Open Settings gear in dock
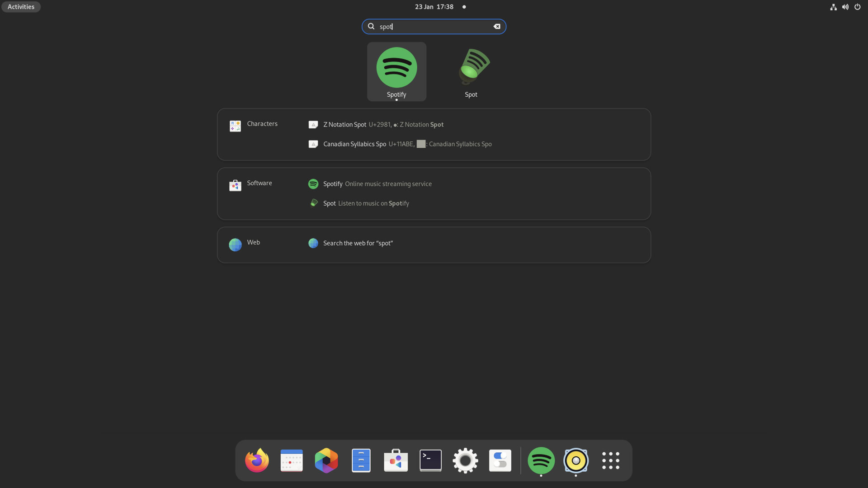This screenshot has height=488, width=868. (465, 460)
